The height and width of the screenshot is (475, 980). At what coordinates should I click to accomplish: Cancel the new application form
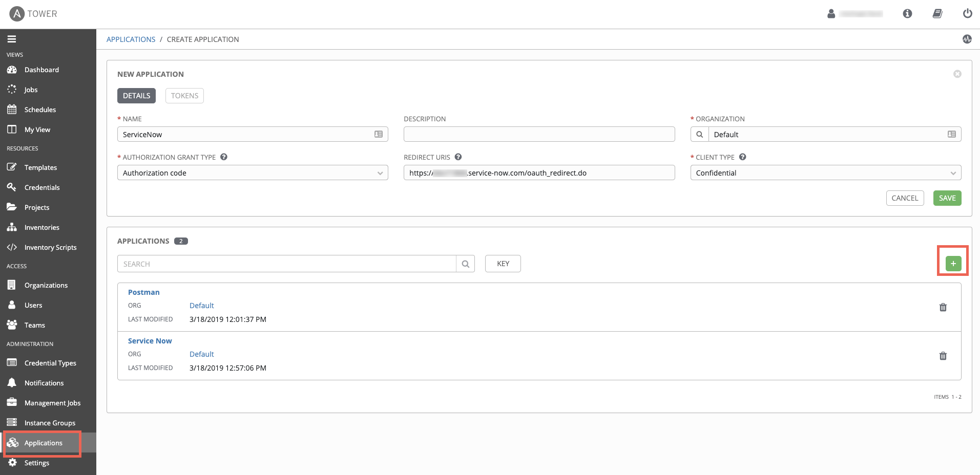click(x=905, y=198)
